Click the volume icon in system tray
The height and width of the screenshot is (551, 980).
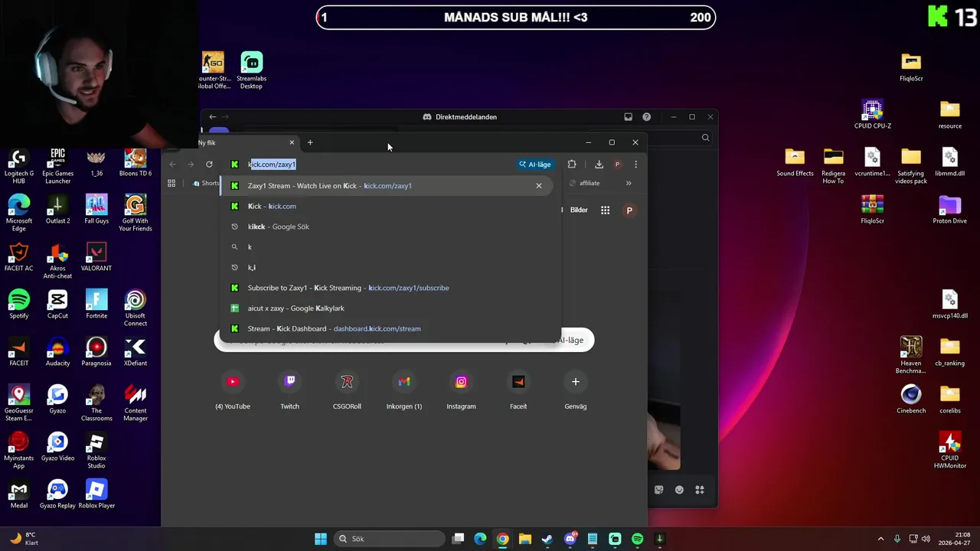click(926, 539)
